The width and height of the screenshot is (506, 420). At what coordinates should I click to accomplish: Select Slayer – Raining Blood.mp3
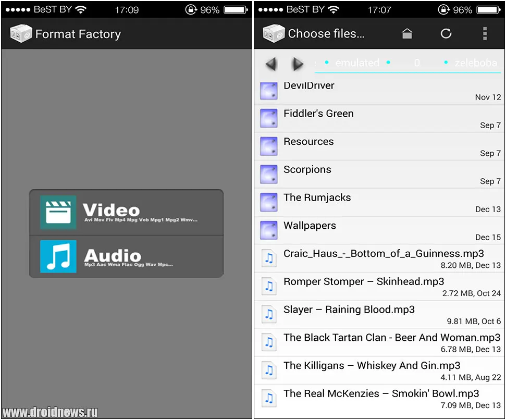click(379, 315)
